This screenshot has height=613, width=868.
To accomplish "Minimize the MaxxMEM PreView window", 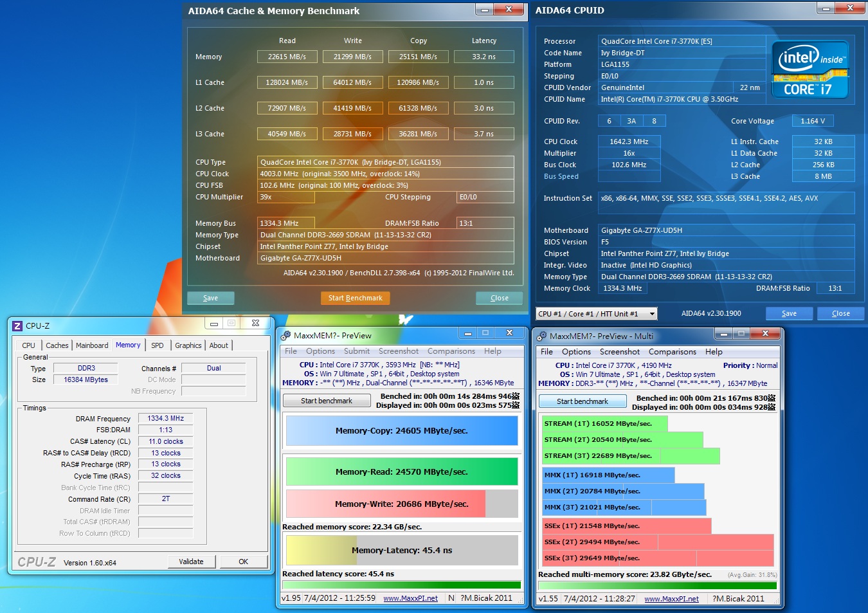I will click(x=468, y=333).
